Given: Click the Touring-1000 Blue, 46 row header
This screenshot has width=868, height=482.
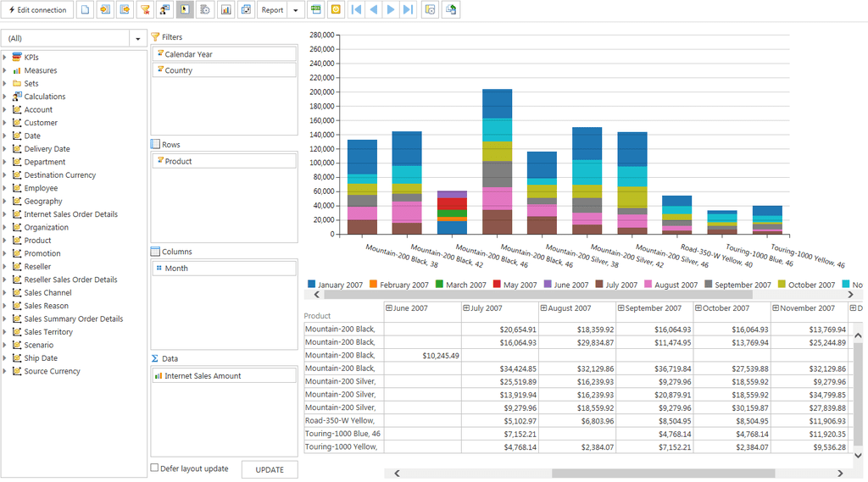Looking at the screenshot, I should [x=344, y=434].
